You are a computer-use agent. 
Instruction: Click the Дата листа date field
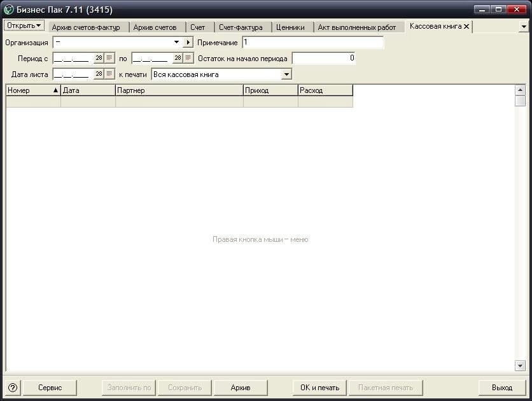pyautogui.click(x=73, y=74)
